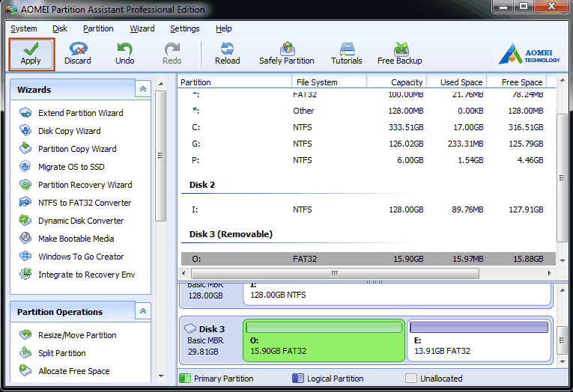573x392 pixels.
Task: Select Migrate OS to SSD icon
Action: click(x=25, y=166)
